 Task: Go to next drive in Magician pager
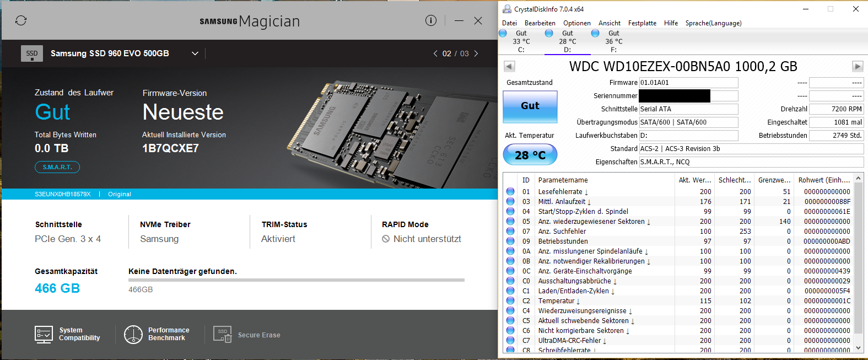pyautogui.click(x=476, y=53)
